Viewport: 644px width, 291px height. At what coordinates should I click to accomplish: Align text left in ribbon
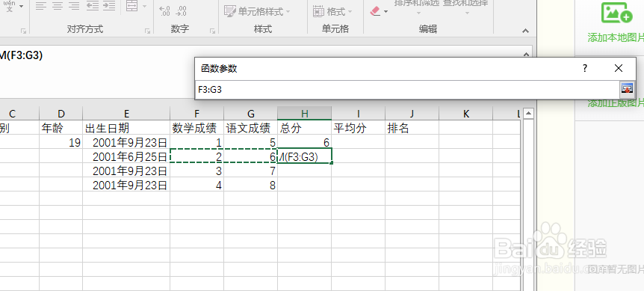click(40, 6)
